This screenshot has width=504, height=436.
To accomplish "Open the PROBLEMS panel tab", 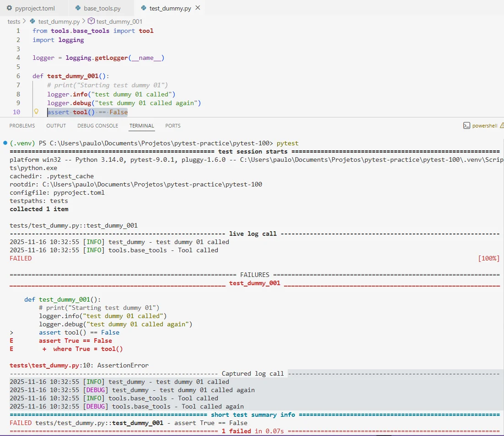I will pos(22,126).
